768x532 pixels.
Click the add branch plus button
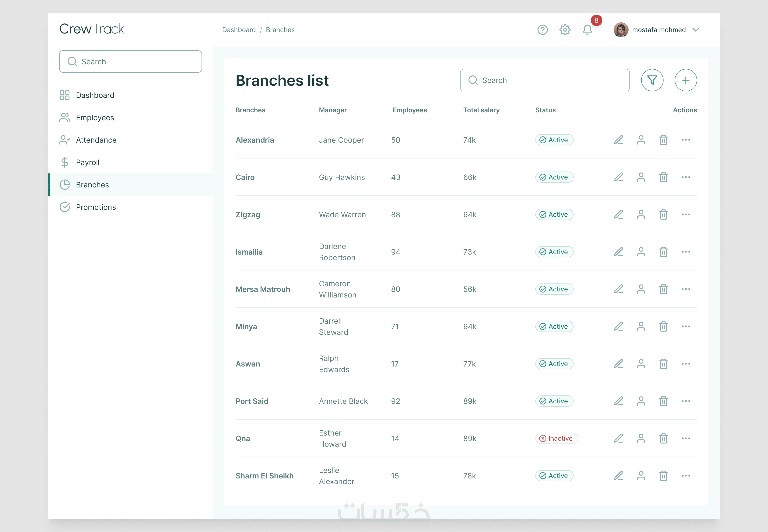point(686,80)
